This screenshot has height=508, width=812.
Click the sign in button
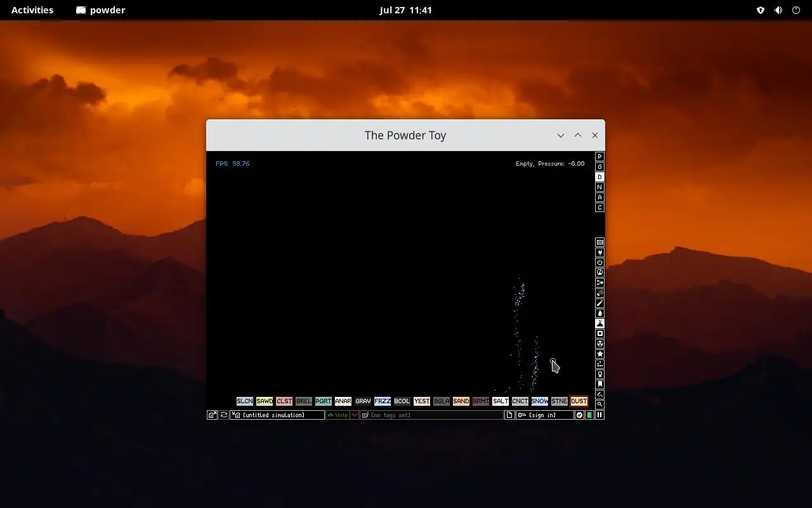pos(545,415)
